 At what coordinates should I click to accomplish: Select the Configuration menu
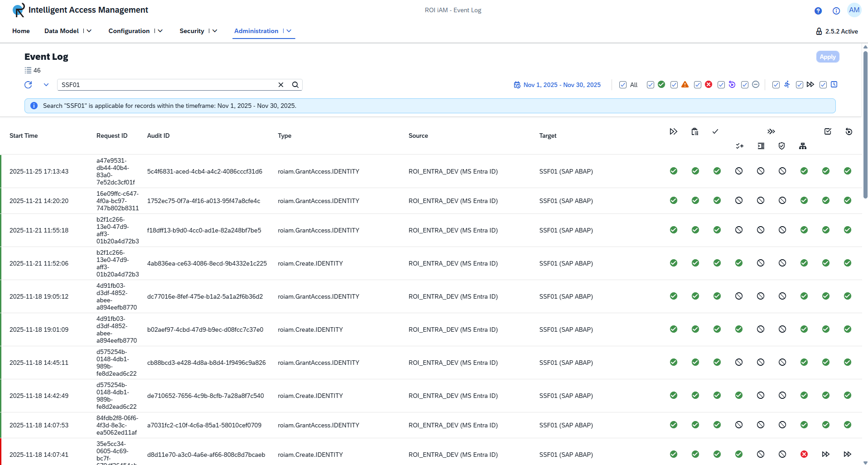point(129,31)
